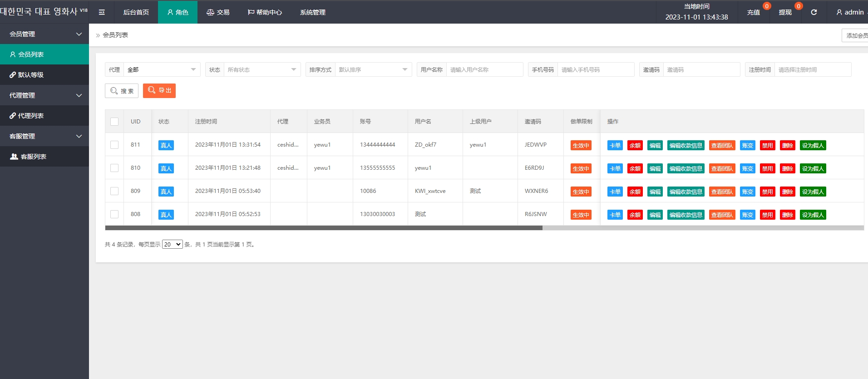Click 设为假人 for user 808
This screenshot has width=868, height=379.
[x=813, y=215]
